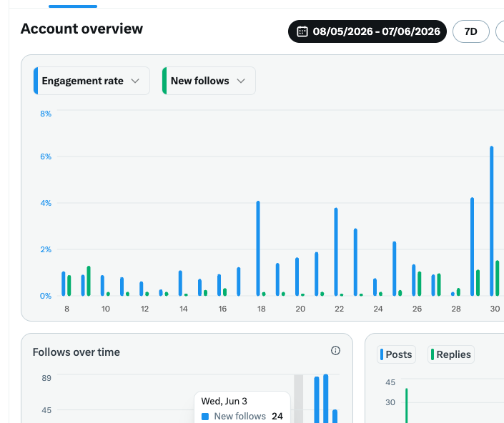504x423 pixels.
Task: Click the '4%' y-axis label
Action: pyautogui.click(x=46, y=204)
